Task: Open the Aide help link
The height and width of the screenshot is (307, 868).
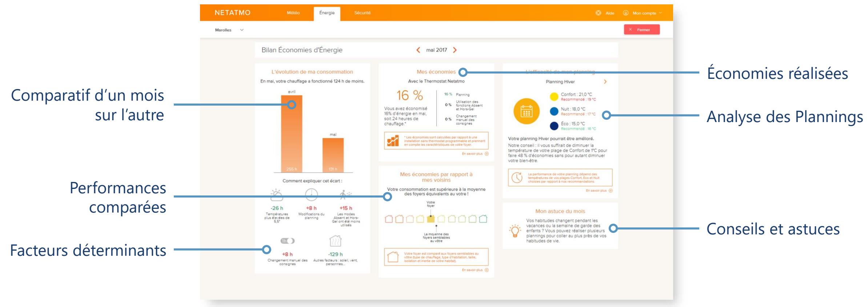Action: coord(610,13)
